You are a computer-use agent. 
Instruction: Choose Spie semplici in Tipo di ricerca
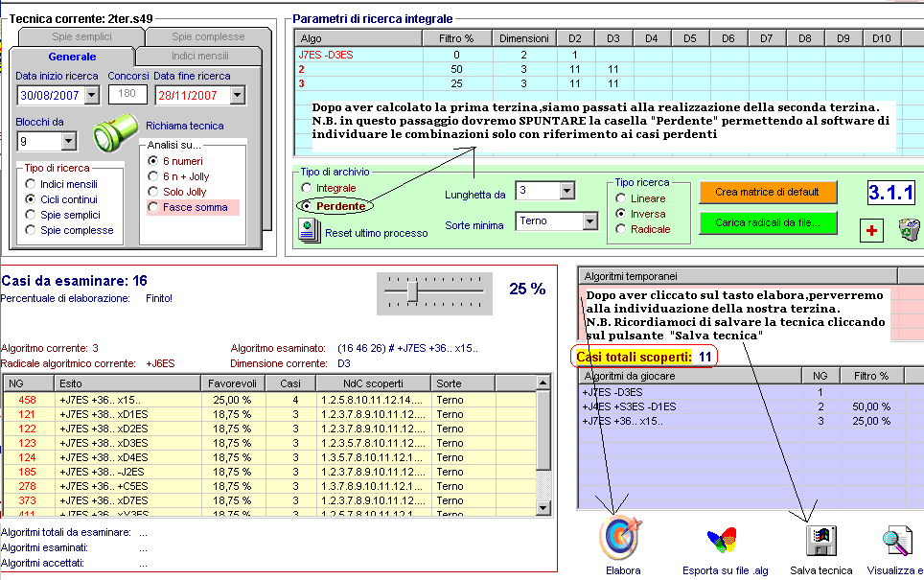(31, 215)
